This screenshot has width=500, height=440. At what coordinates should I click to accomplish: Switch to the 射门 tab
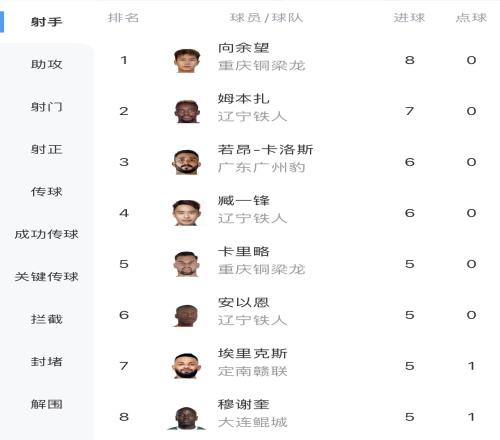pos(47,107)
